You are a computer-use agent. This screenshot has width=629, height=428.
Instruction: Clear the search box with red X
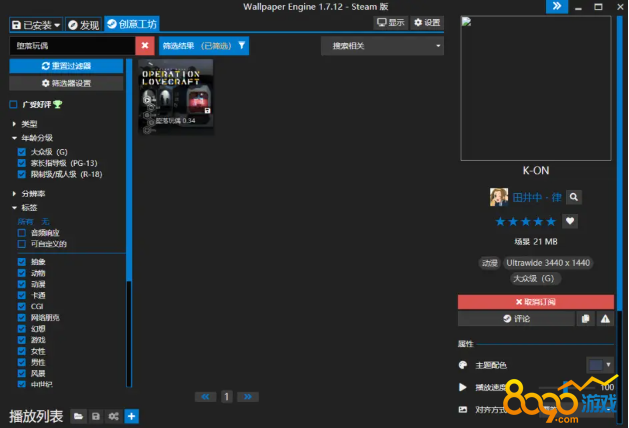click(x=145, y=45)
